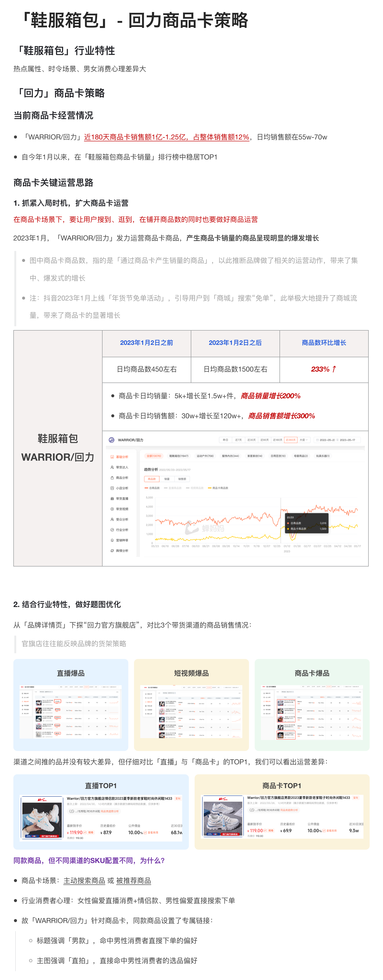Open 带货达人 in the sidebar

119,467
